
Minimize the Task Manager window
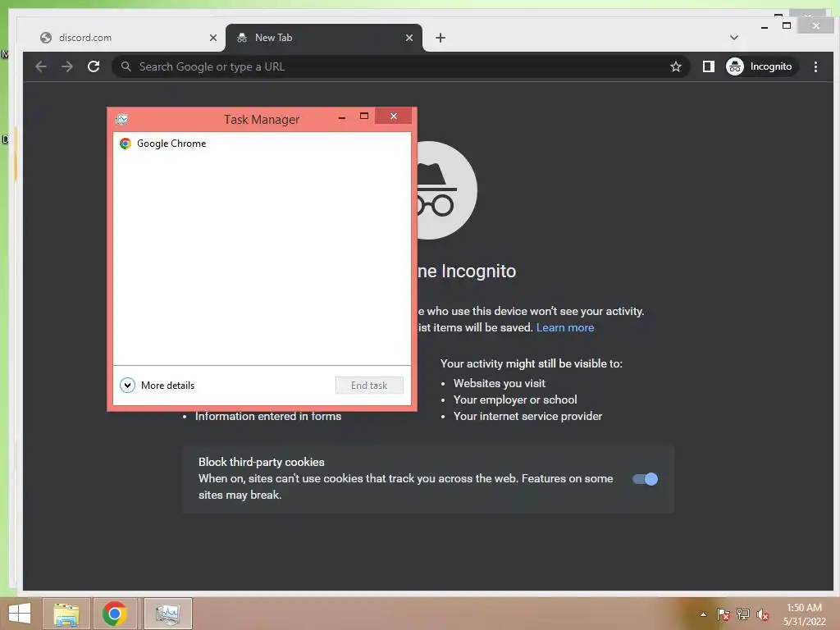coord(342,117)
